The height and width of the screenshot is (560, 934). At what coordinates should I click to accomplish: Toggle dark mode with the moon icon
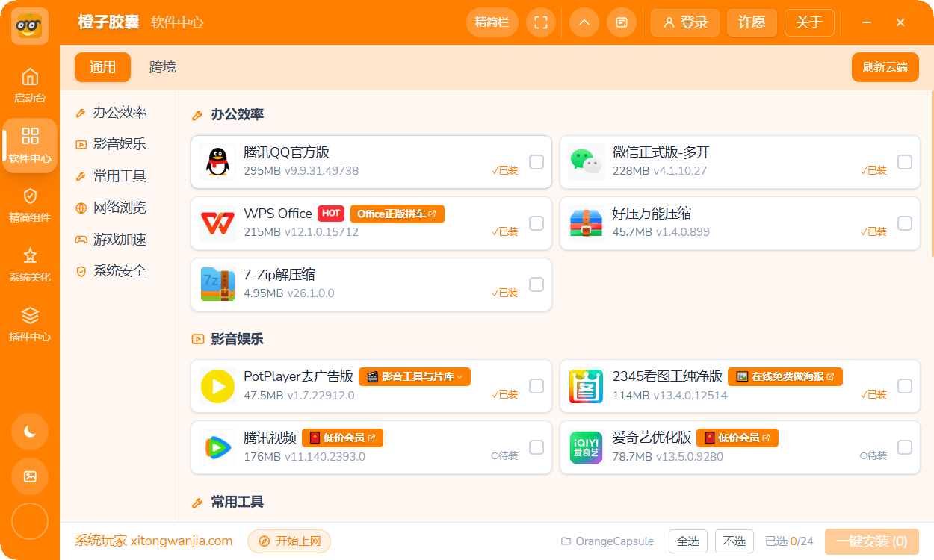pyautogui.click(x=30, y=432)
